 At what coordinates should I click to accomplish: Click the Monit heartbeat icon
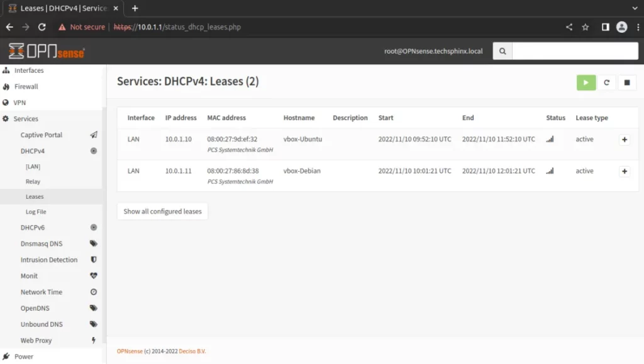point(94,276)
